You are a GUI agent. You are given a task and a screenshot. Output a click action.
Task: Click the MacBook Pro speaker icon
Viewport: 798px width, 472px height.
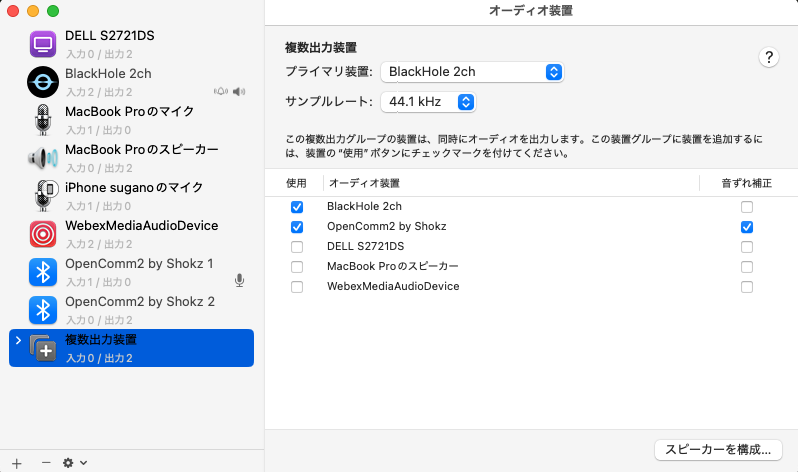click(43, 158)
